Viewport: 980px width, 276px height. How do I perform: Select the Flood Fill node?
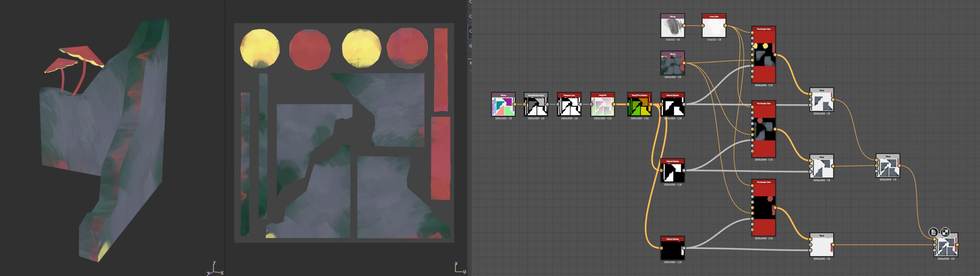pyautogui.click(x=602, y=104)
